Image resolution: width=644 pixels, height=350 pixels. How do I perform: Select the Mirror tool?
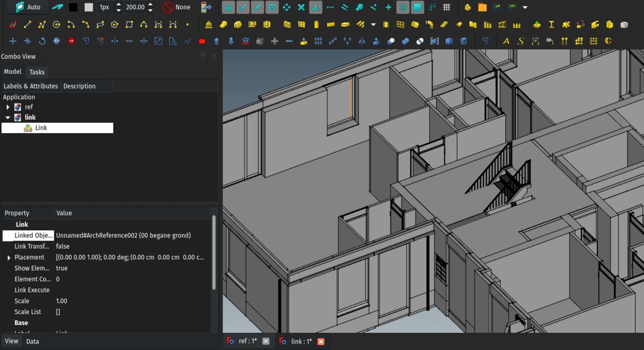pos(362,41)
